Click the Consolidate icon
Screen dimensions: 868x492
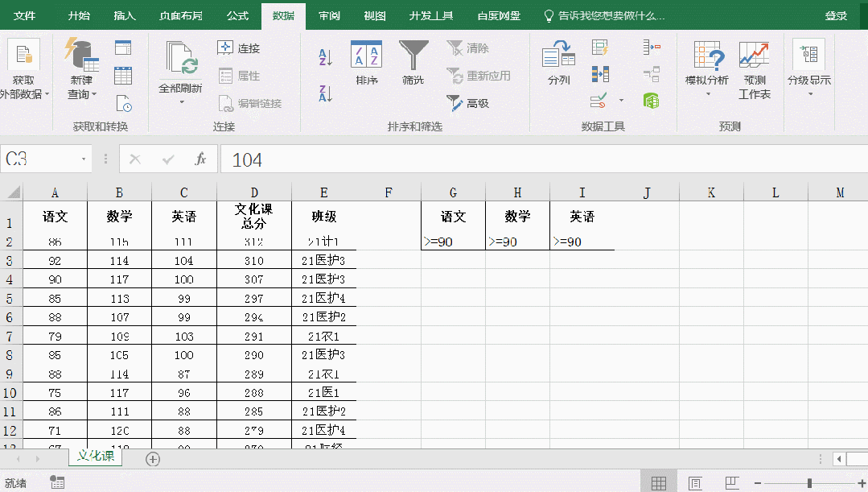coord(652,48)
